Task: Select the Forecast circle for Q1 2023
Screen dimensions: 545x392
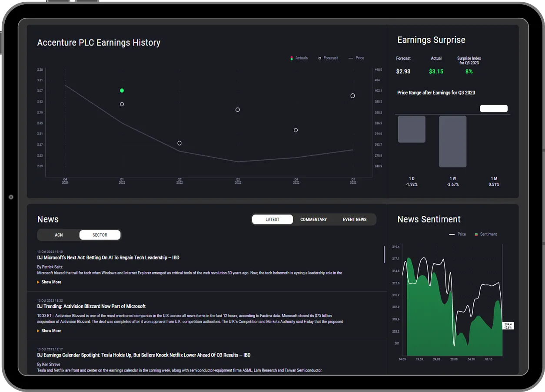Action: (352, 96)
